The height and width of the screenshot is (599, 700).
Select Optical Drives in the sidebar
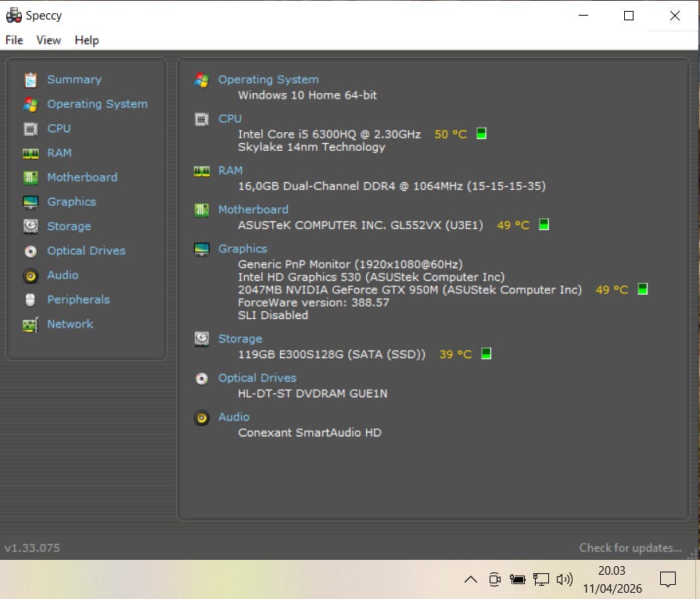click(x=86, y=251)
